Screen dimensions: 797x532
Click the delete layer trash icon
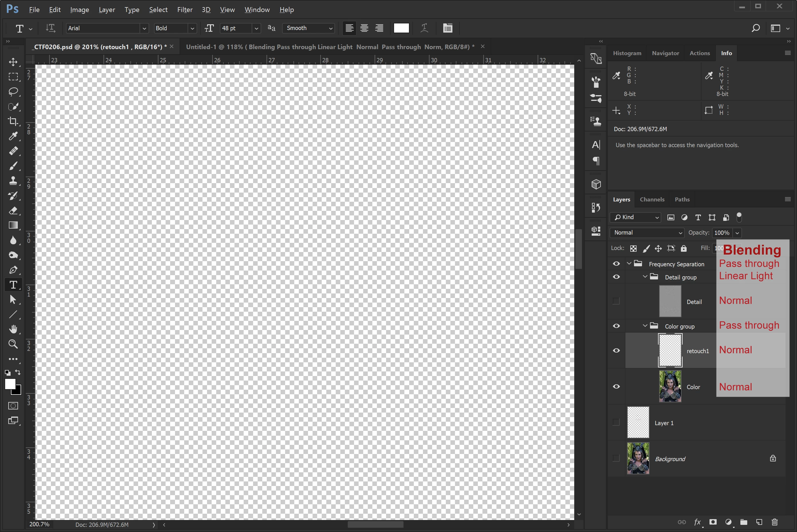pyautogui.click(x=775, y=522)
